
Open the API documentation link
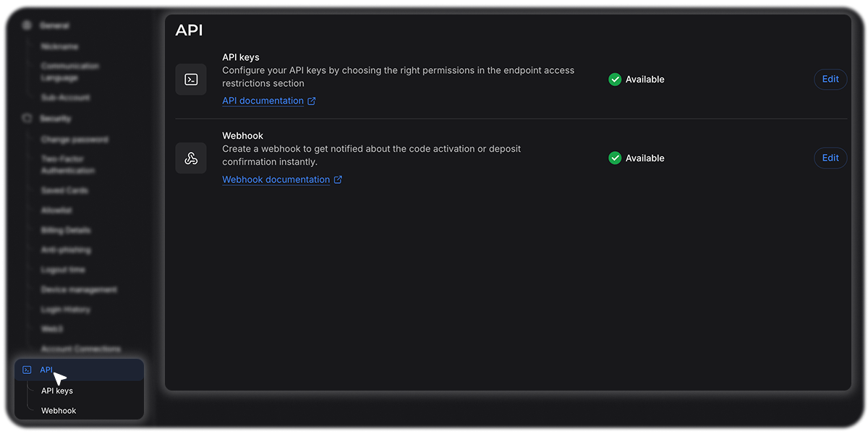pyautogui.click(x=263, y=101)
